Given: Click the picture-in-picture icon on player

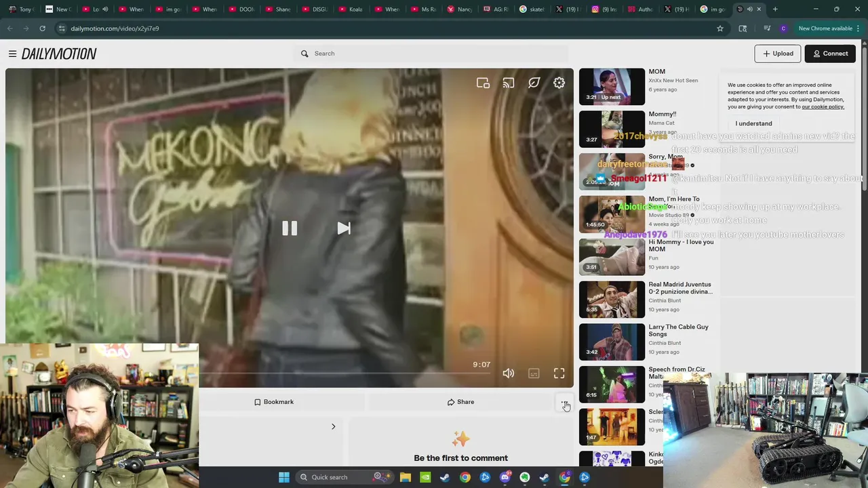Looking at the screenshot, I should [483, 83].
